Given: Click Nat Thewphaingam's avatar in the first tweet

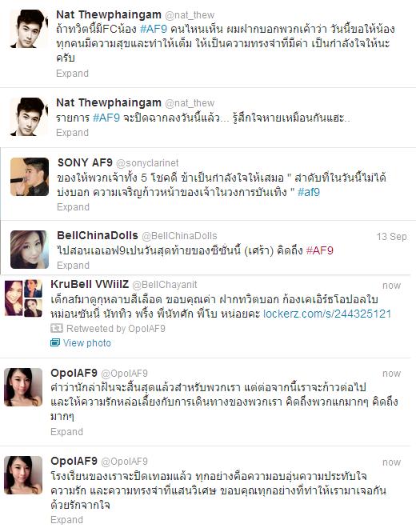Looking at the screenshot, I should coord(29,29).
